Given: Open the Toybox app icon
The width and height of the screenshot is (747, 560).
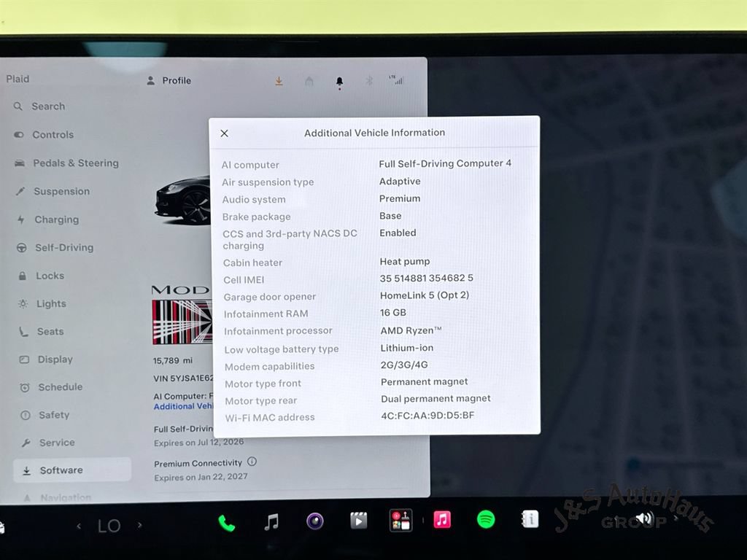Looking at the screenshot, I should 400,520.
